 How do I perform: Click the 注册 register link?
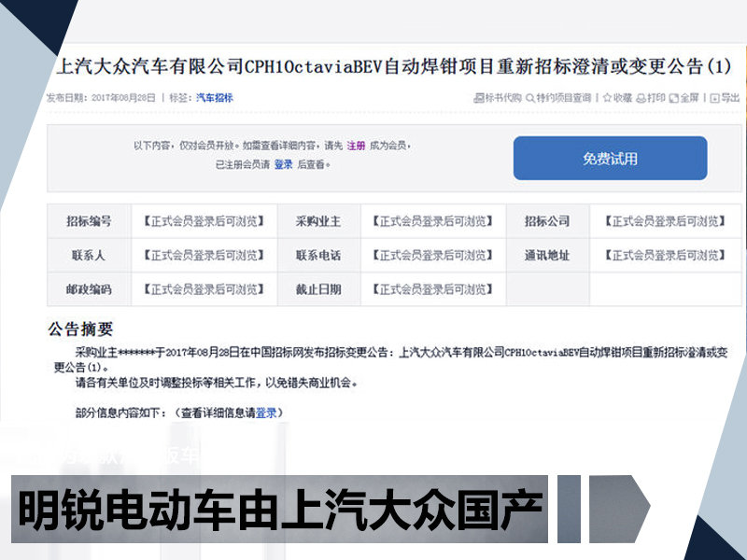(356, 146)
